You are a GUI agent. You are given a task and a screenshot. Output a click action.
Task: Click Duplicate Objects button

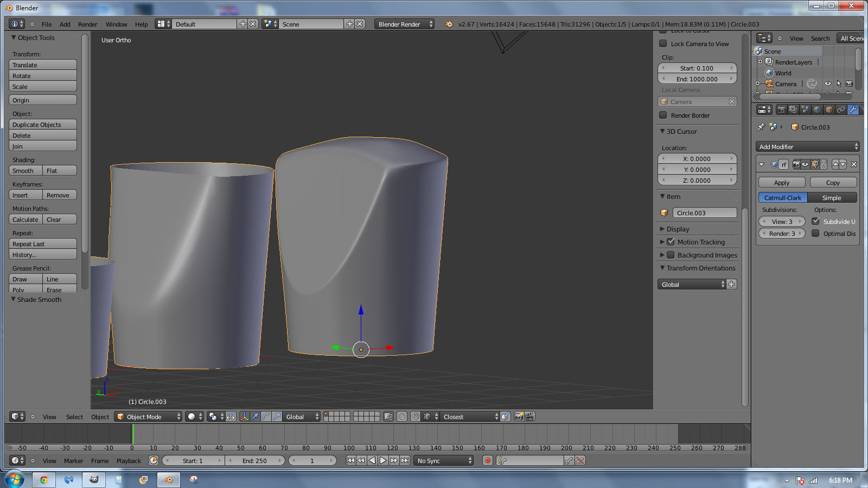click(x=43, y=124)
